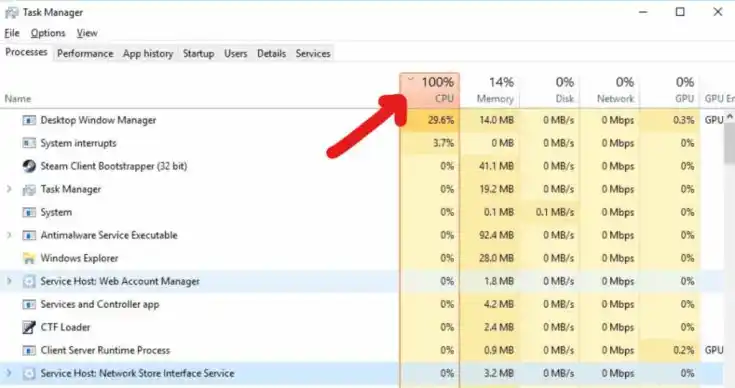Viewport: 735px width, 388px height.
Task: Select Steam Client Bootstrapper (32 bit)
Action: 113,166
